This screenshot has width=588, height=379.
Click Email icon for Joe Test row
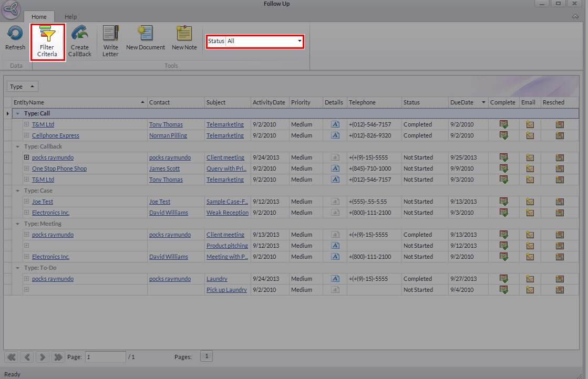pyautogui.click(x=530, y=202)
